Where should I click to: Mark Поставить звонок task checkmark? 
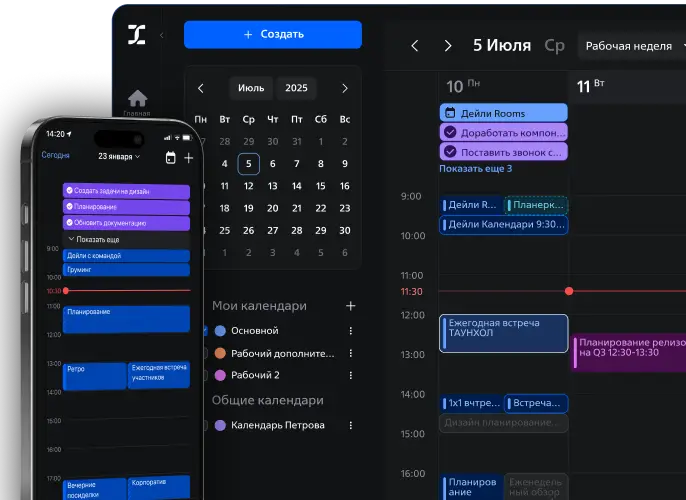pos(450,152)
